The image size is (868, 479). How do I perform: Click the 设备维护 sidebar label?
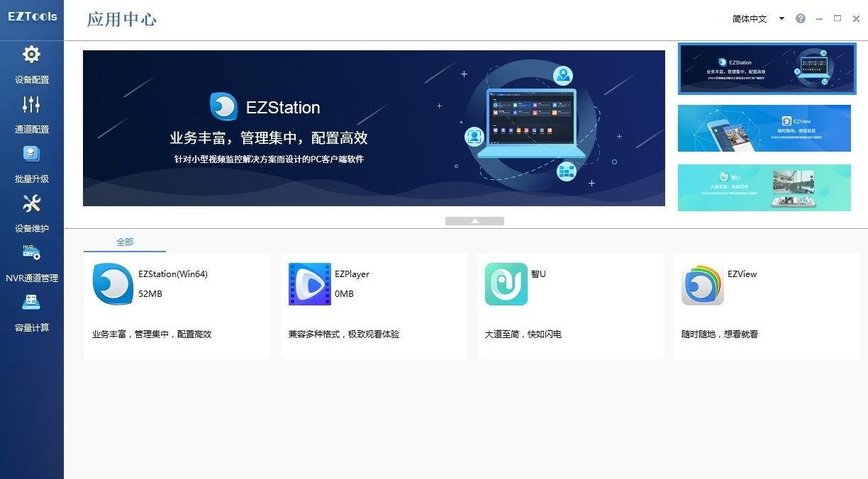[x=32, y=229]
